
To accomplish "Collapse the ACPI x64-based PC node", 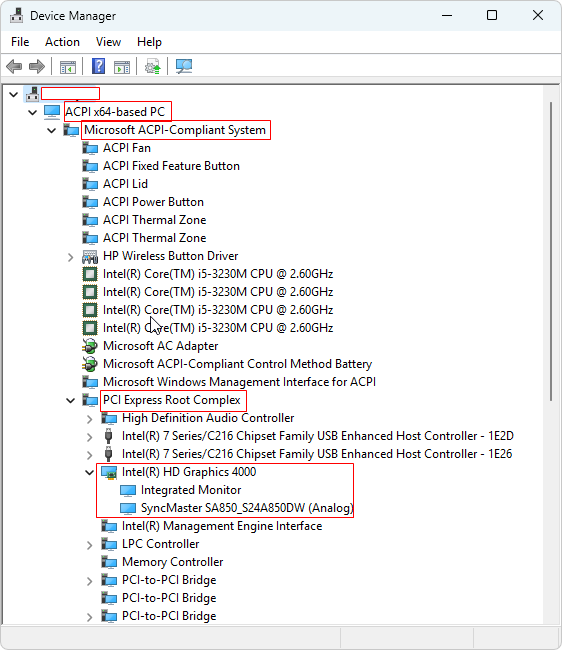I will click(x=32, y=112).
